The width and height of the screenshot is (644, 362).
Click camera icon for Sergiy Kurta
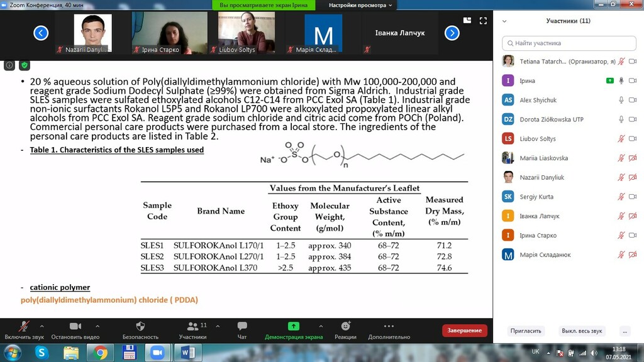(x=633, y=197)
